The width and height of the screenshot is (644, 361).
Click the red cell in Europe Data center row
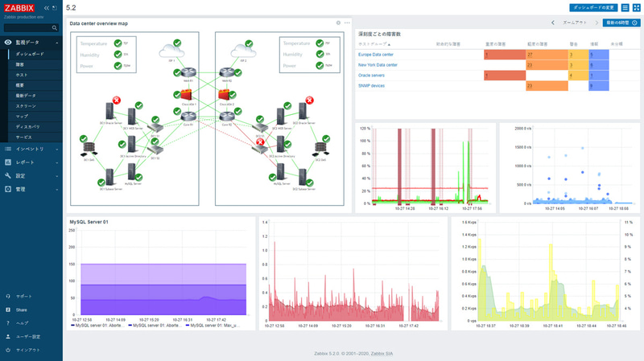pyautogui.click(x=505, y=55)
